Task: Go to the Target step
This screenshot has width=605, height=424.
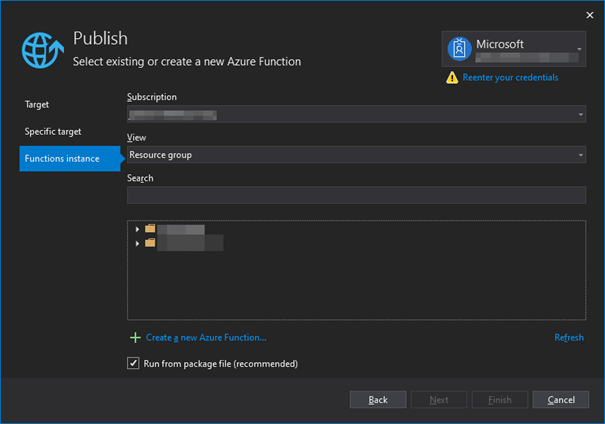Action: 37,105
